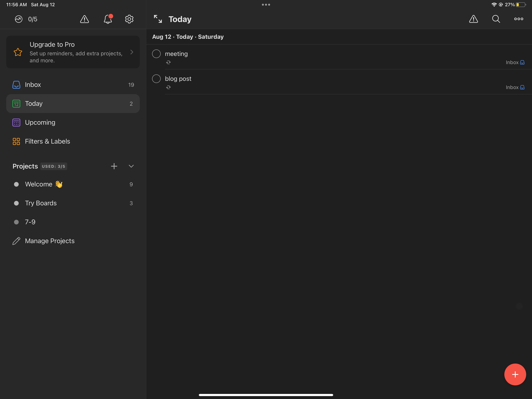Open the settings gear
Screen dimensions: 532x399
click(x=129, y=19)
